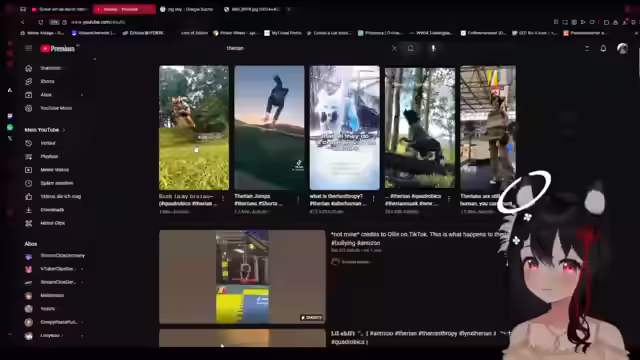
Task: Open the video titled not mine credits to Ollie
Action: (x=418, y=238)
